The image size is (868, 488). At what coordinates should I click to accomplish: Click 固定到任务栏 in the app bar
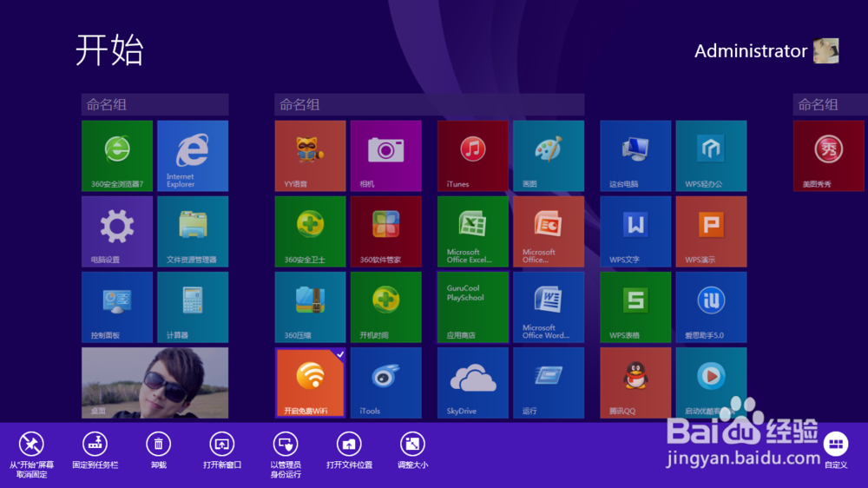(x=95, y=451)
